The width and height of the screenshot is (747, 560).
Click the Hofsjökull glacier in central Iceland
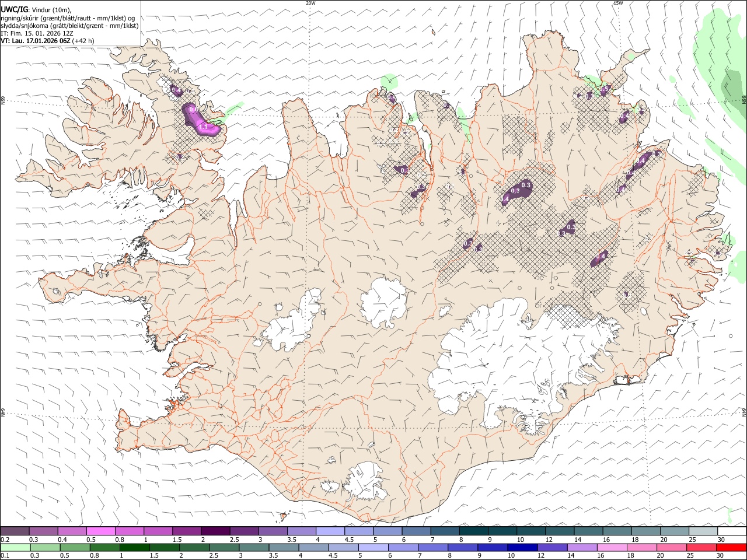(383, 302)
